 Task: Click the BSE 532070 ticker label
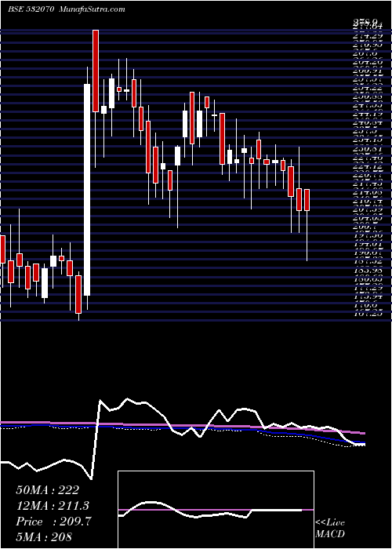(x=31, y=9)
